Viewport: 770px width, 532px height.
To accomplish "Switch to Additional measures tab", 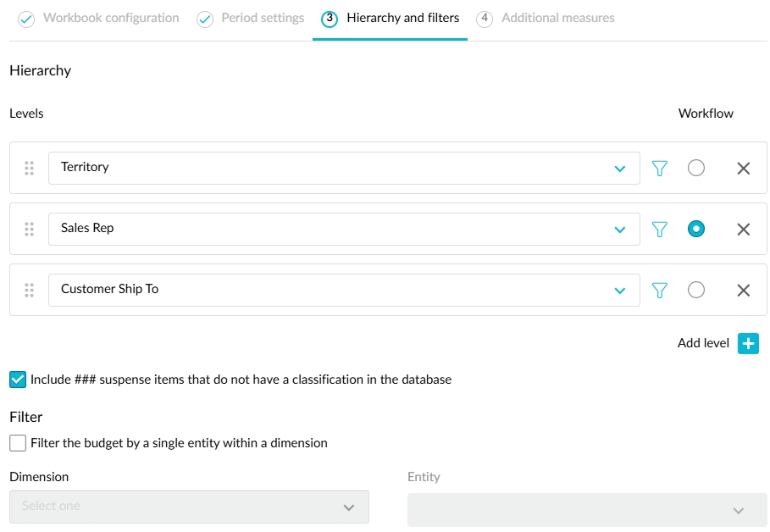I will point(546,18).
